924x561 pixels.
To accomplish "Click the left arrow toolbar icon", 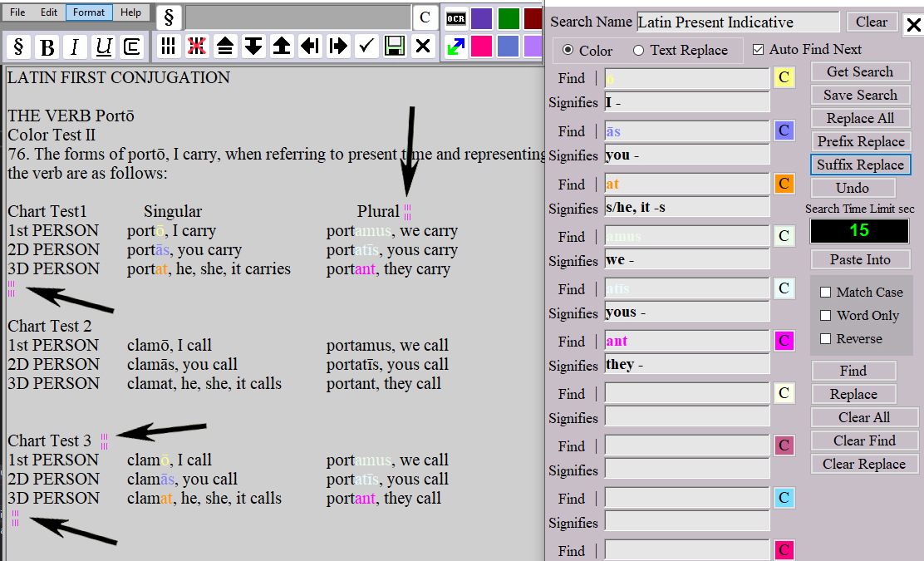I will (x=310, y=46).
